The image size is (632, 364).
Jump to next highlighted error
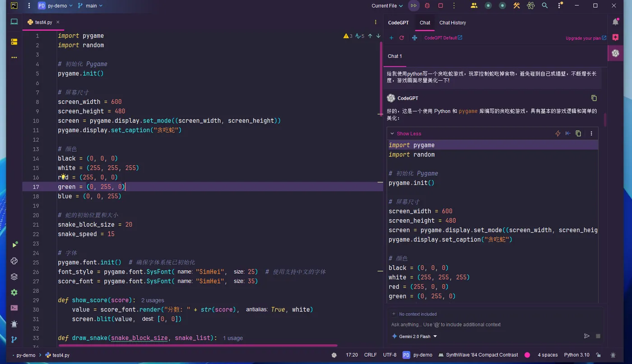pos(378,36)
